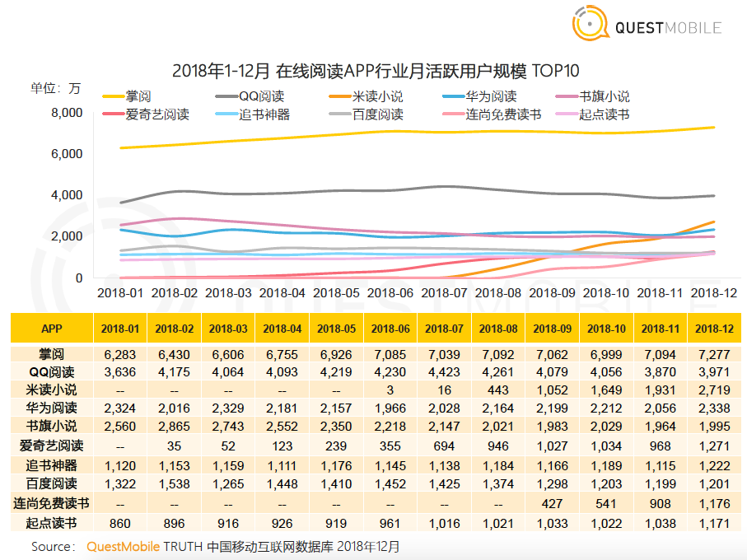Click the 1,222 cell for 追书神器
The width and height of the screenshot is (747, 560).
tap(714, 466)
